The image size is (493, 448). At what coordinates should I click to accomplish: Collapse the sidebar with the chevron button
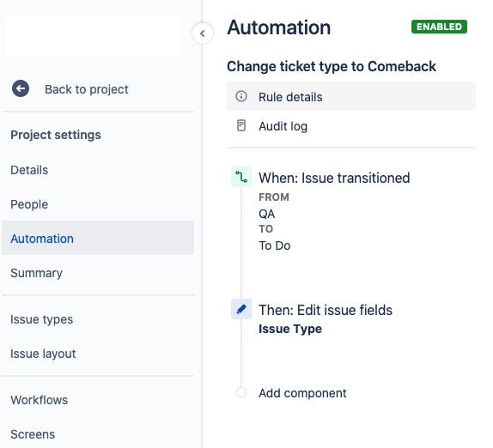coord(203,33)
